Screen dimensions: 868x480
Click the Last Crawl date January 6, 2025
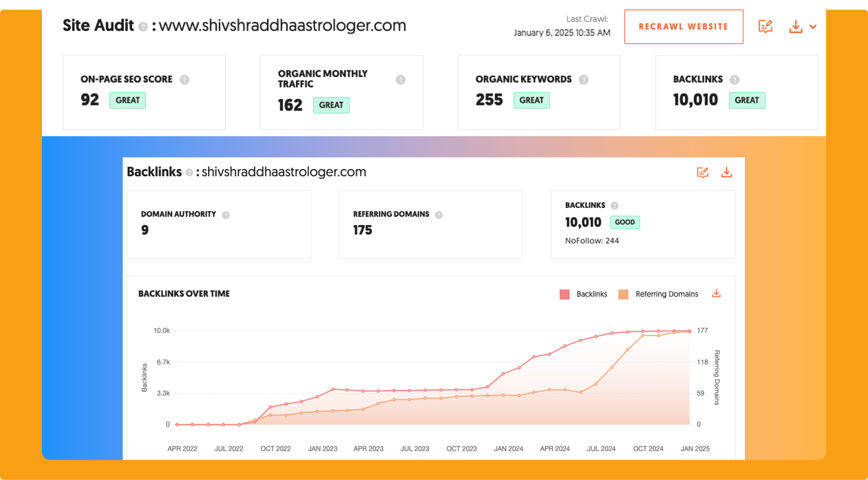(562, 33)
